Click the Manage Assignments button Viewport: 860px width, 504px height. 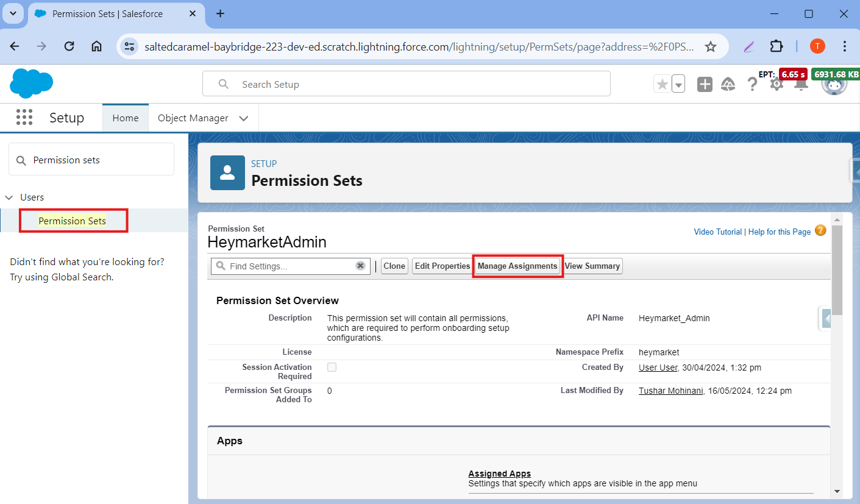point(517,266)
